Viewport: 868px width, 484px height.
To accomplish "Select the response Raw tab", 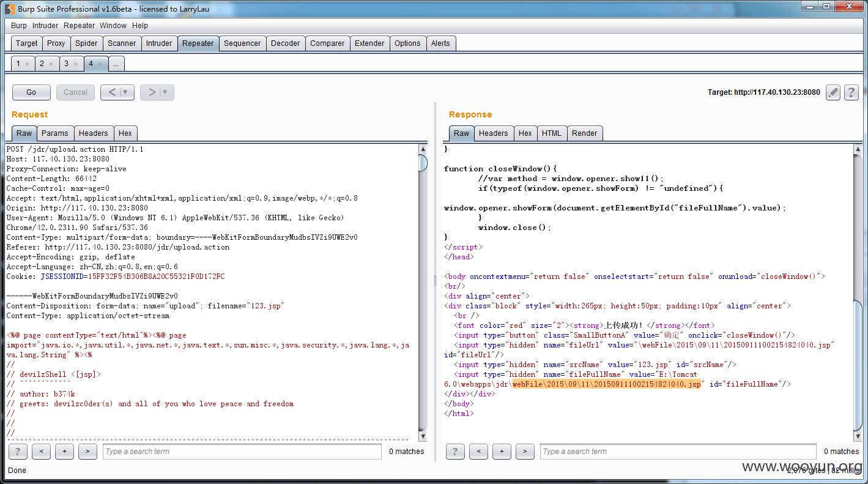I will point(462,133).
